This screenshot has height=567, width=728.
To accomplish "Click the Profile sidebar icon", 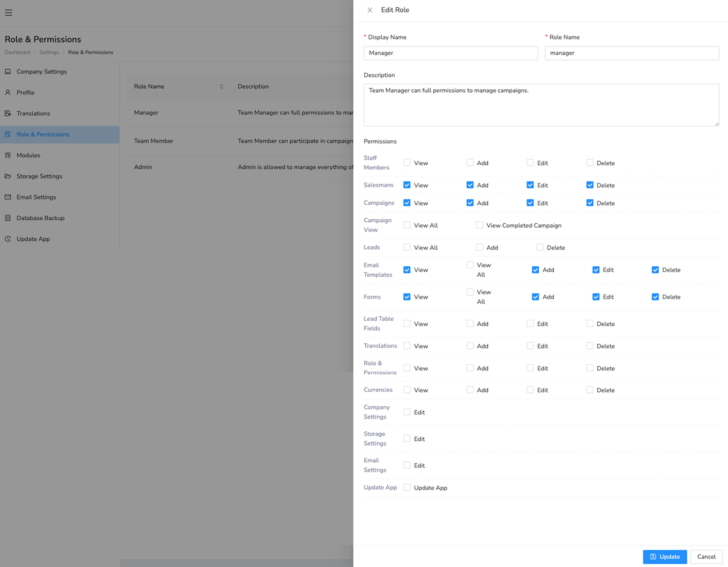I will click(x=8, y=92).
